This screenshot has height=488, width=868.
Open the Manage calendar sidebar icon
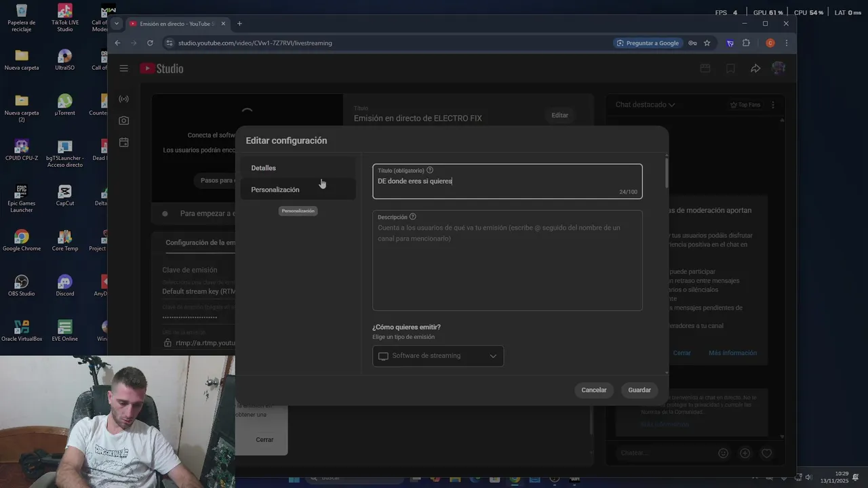123,142
